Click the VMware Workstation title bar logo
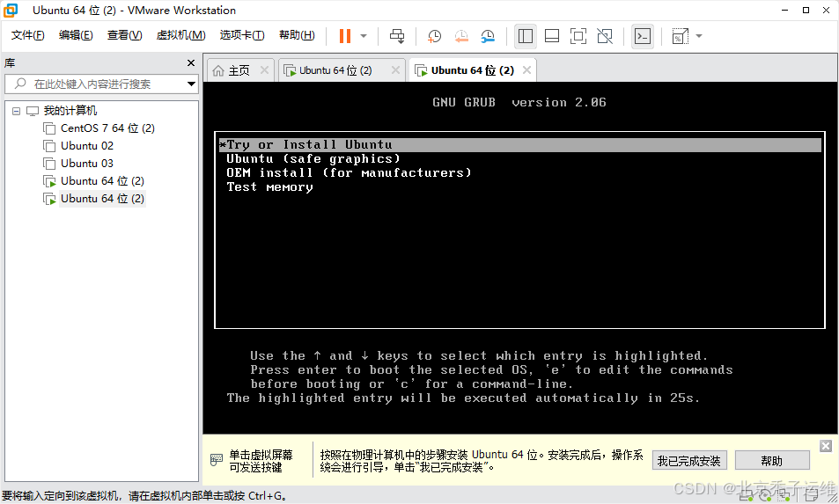The image size is (839, 504). (11, 11)
